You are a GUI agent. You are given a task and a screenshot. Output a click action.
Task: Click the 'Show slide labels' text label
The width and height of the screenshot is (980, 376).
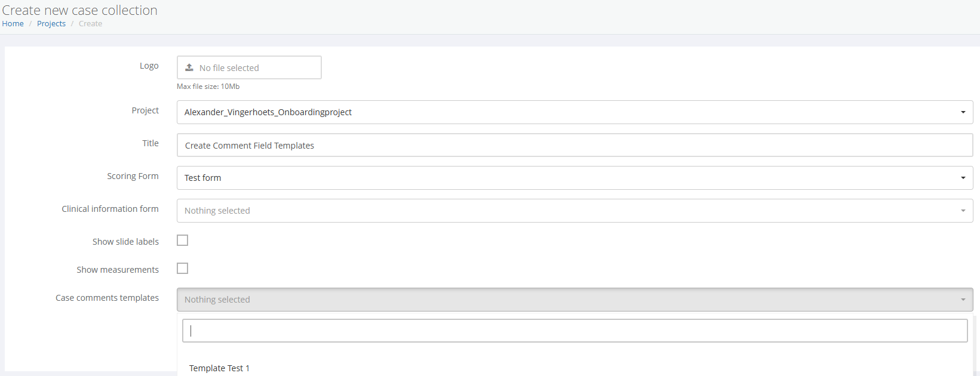tap(125, 242)
